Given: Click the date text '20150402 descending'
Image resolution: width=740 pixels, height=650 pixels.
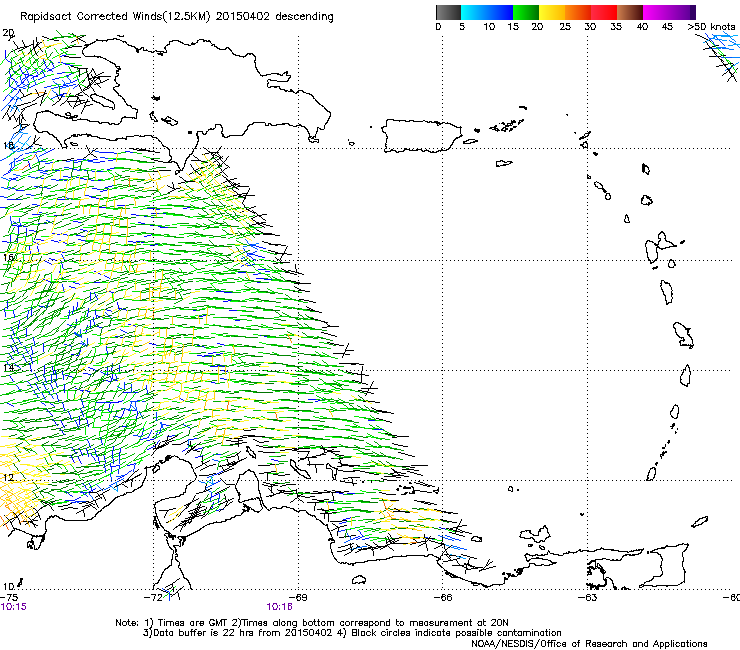Looking at the screenshot, I should (x=275, y=17).
